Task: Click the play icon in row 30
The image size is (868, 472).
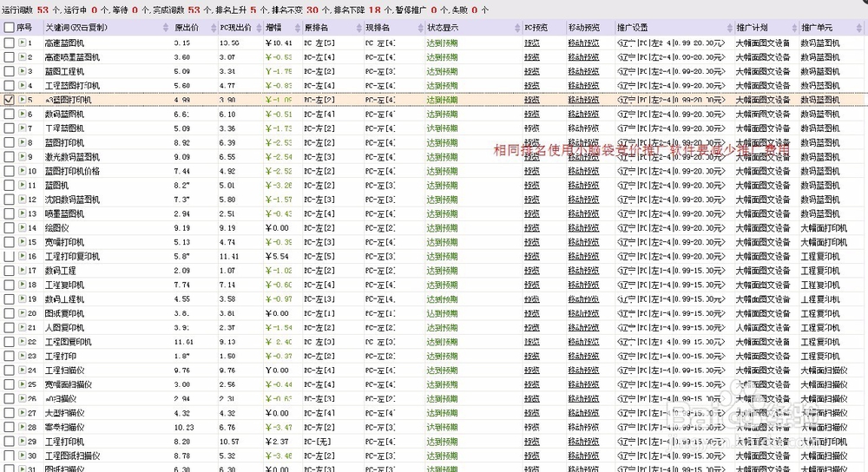Action: (23, 456)
